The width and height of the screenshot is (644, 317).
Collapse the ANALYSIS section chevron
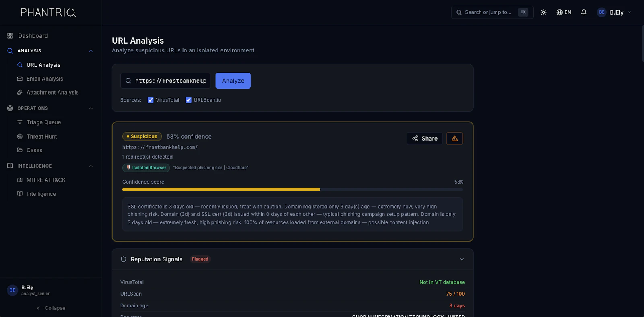pyautogui.click(x=91, y=51)
